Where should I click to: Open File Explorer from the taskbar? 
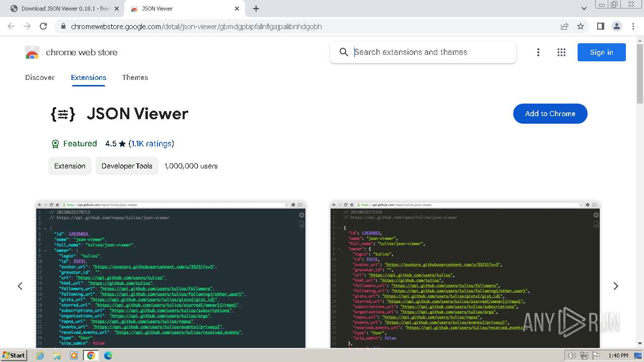57,355
